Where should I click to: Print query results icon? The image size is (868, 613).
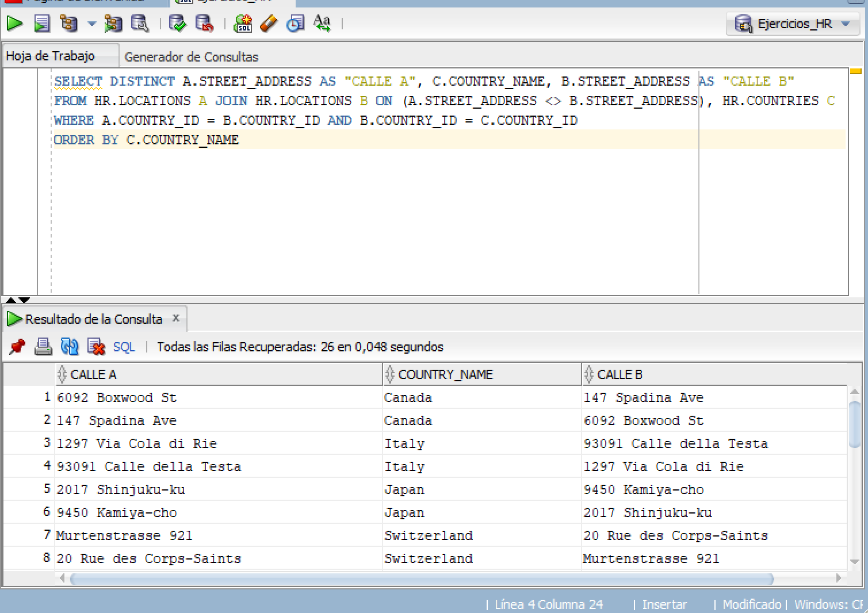pos(43,347)
